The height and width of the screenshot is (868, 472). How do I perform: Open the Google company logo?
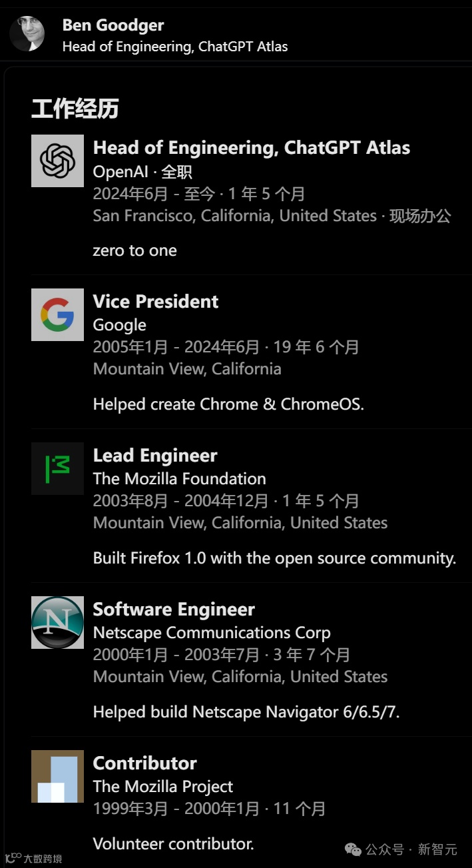[57, 314]
